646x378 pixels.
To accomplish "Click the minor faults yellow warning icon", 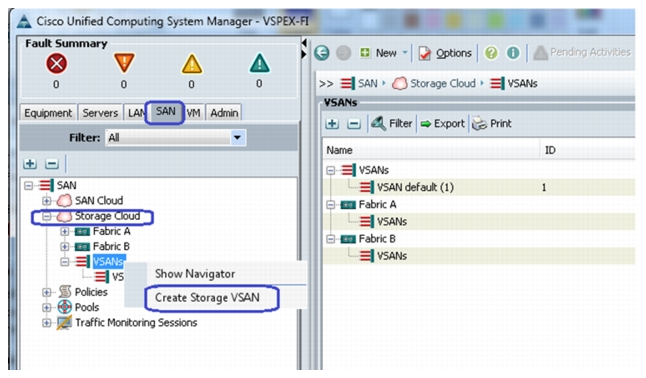I will [x=192, y=64].
